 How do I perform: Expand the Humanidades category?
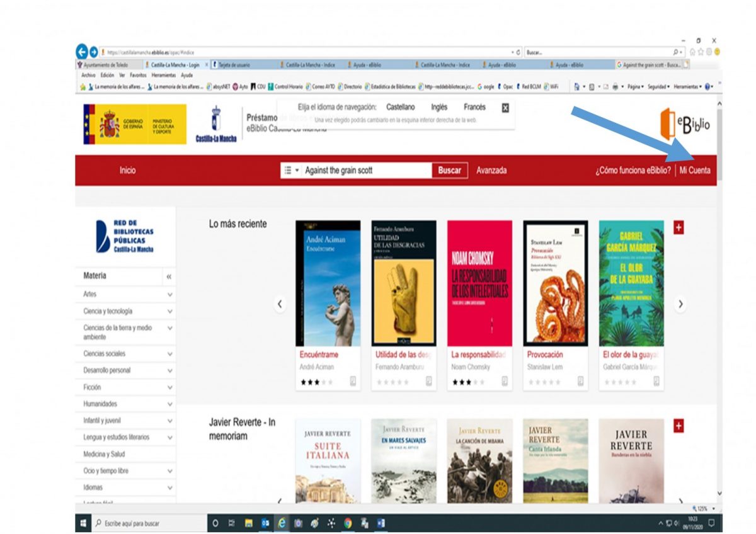[x=170, y=404]
